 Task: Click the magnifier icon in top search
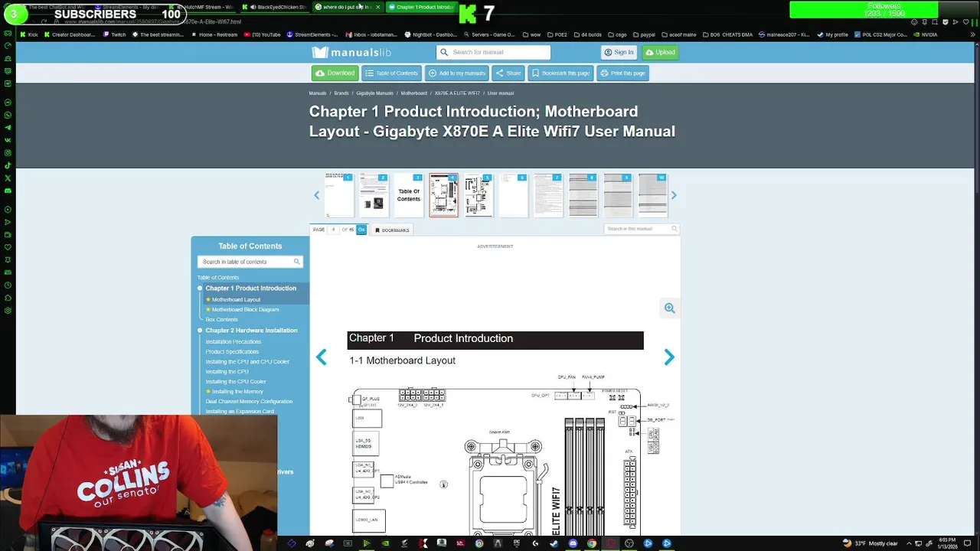443,52
